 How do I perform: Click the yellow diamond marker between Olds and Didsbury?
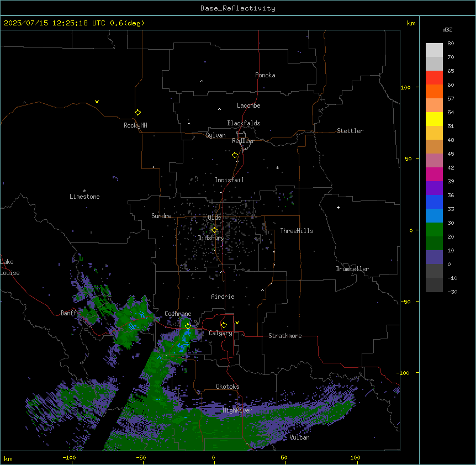pos(214,230)
